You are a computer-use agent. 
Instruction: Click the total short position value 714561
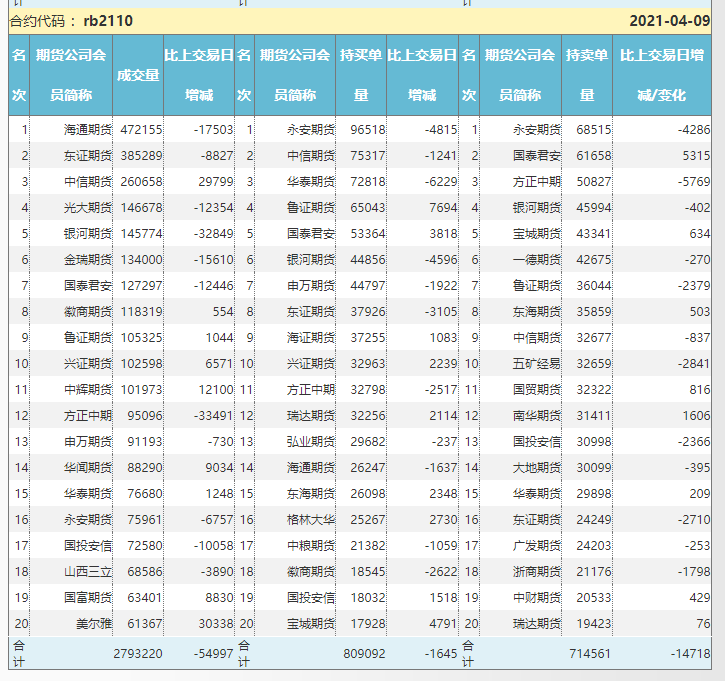pos(586,653)
